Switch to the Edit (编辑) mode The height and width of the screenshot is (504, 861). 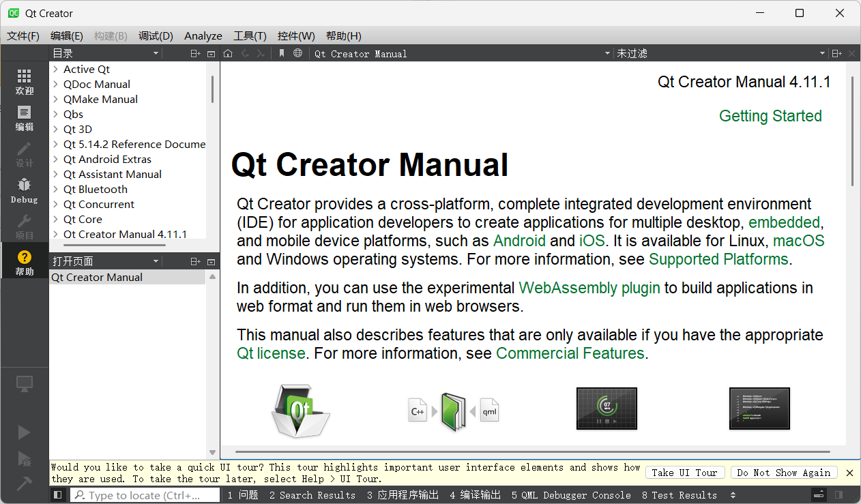coord(25,119)
